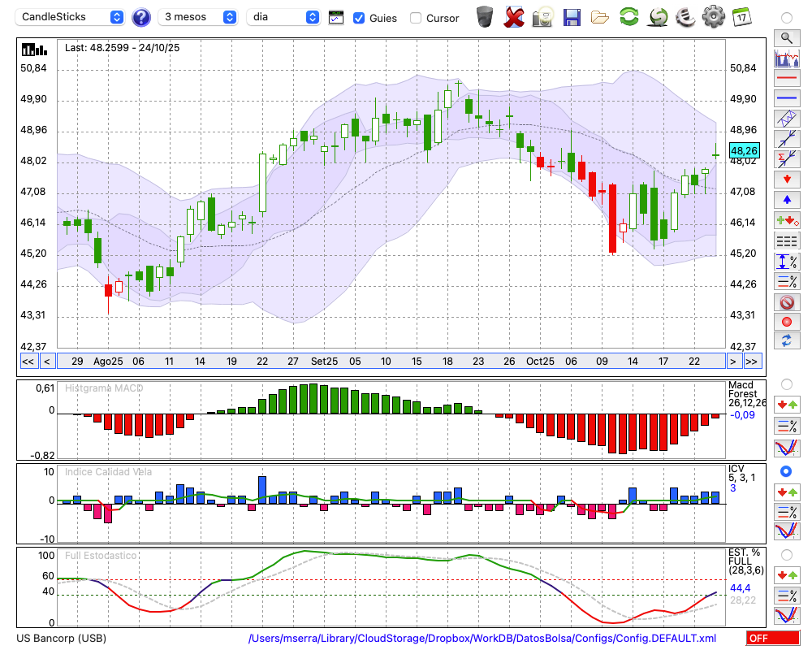The height and width of the screenshot is (650, 812).
Task: Select the vertical measure percent tool
Action: [x=787, y=262]
